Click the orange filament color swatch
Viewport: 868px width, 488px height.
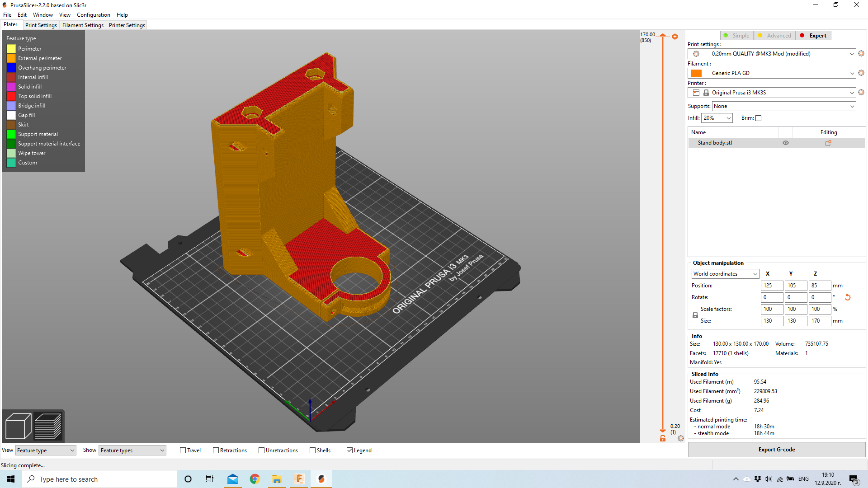[696, 73]
